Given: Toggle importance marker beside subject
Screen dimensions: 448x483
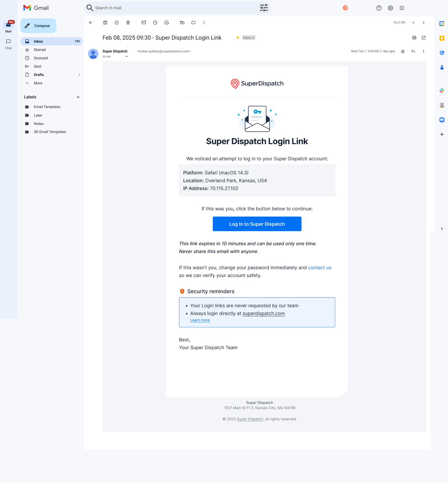Looking at the screenshot, I should [x=238, y=38].
